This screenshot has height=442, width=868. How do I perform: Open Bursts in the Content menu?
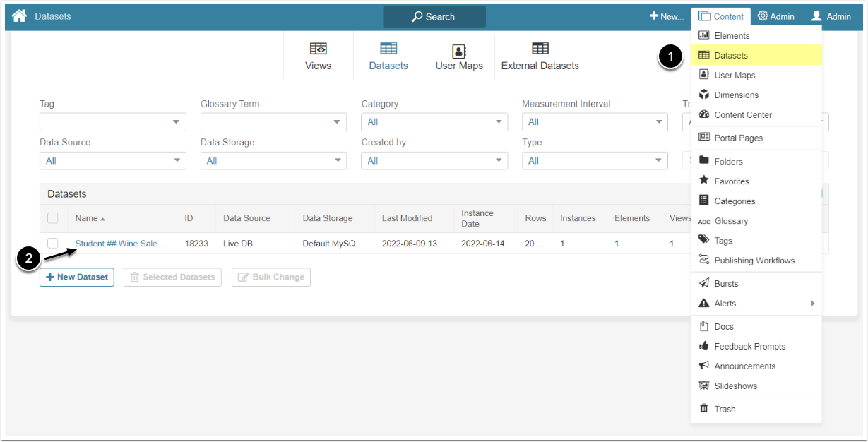726,284
